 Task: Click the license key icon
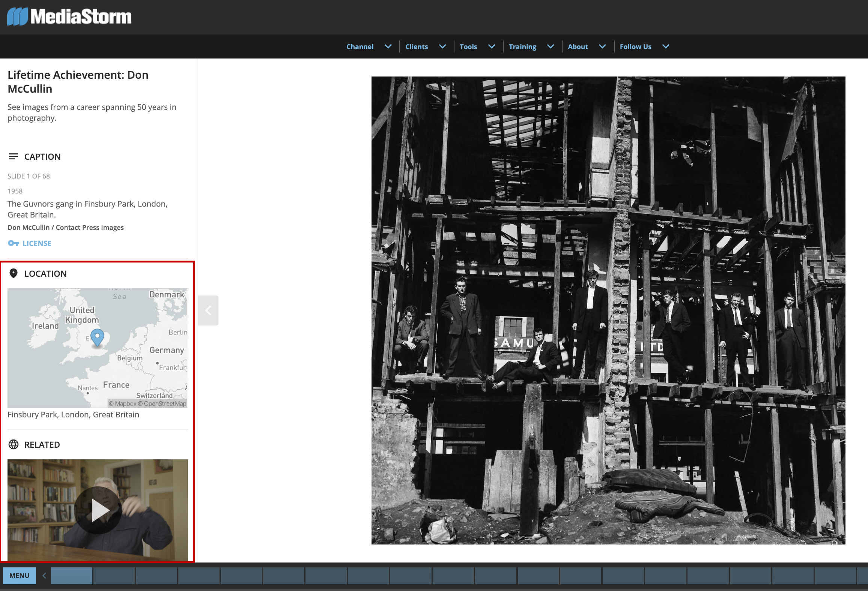tap(13, 243)
